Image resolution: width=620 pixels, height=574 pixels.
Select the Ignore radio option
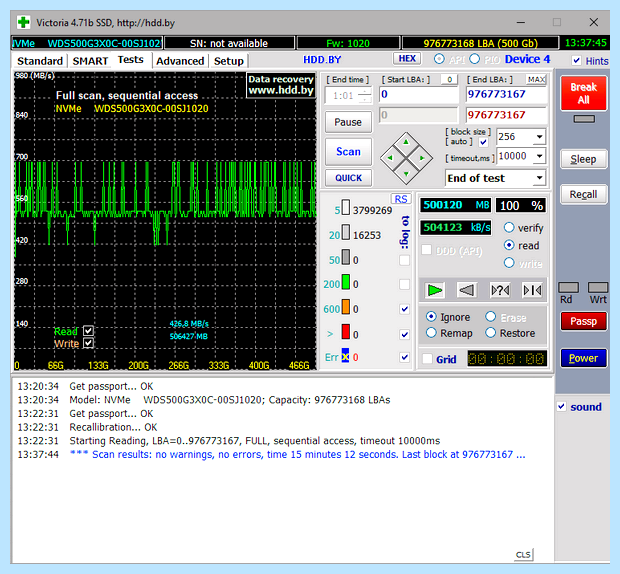[431, 317]
